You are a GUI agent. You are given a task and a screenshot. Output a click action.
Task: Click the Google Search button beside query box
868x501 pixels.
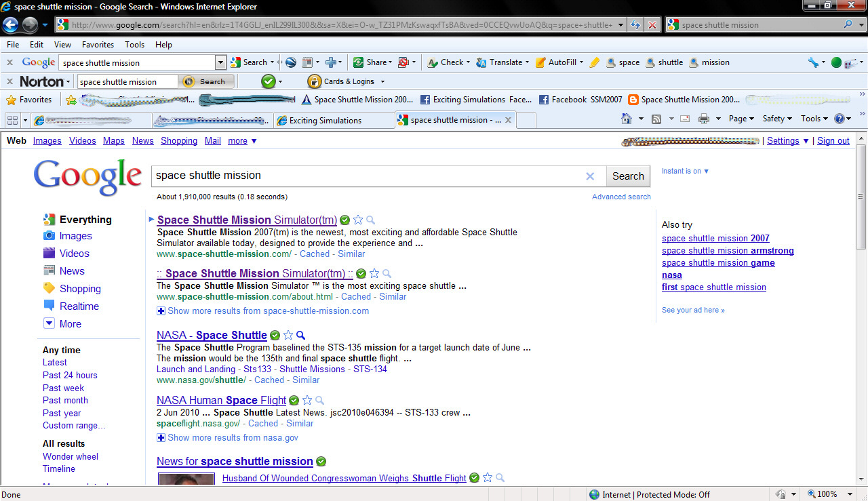(628, 176)
